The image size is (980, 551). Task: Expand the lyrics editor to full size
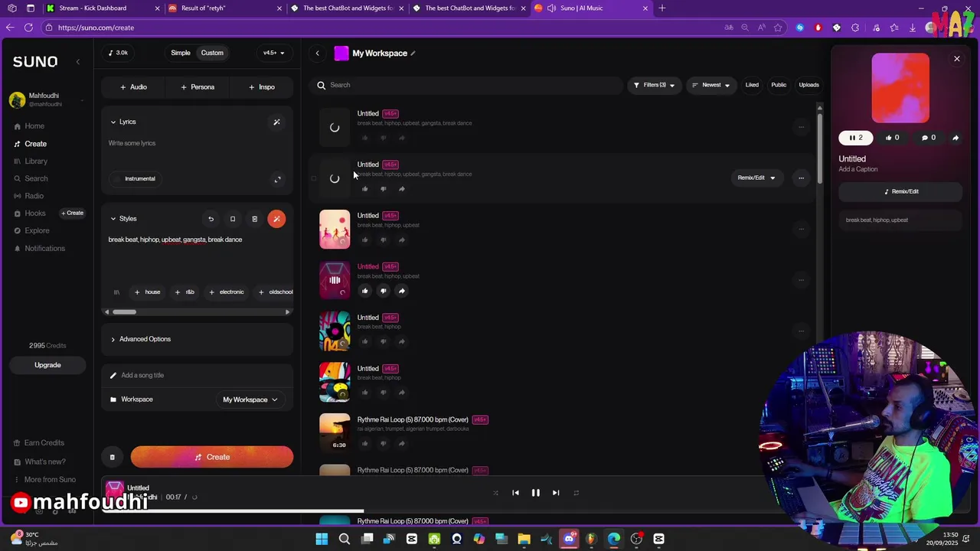(x=277, y=180)
